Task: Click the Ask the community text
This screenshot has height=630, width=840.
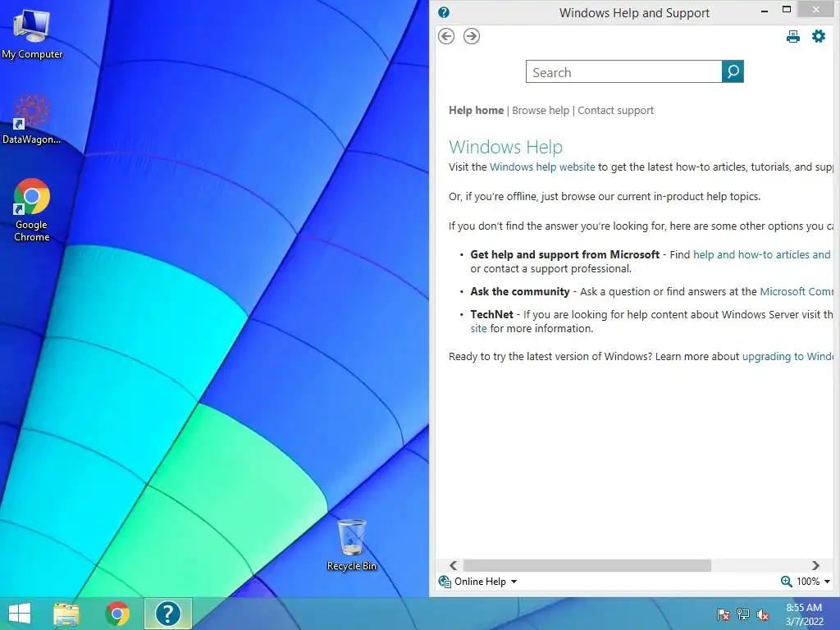Action: click(x=519, y=291)
